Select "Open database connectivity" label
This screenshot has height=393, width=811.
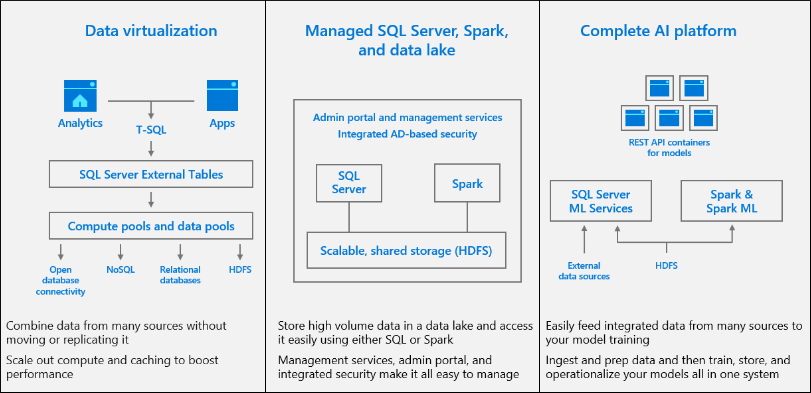[61, 281]
